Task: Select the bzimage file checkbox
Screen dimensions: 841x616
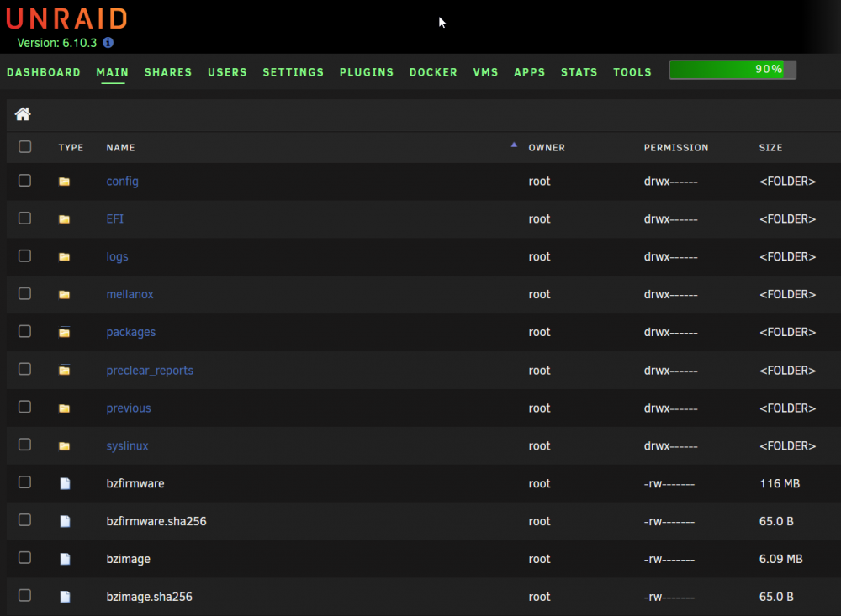Action: pyautogui.click(x=24, y=558)
